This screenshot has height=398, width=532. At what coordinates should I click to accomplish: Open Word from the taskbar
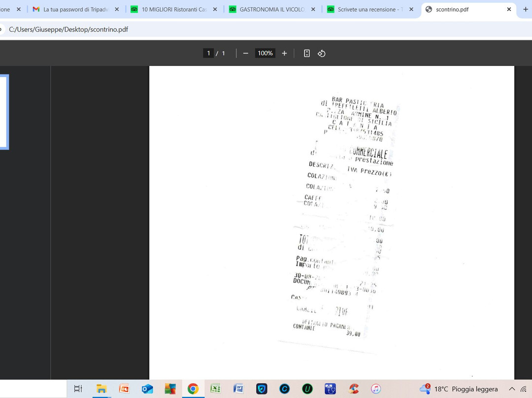click(x=238, y=389)
